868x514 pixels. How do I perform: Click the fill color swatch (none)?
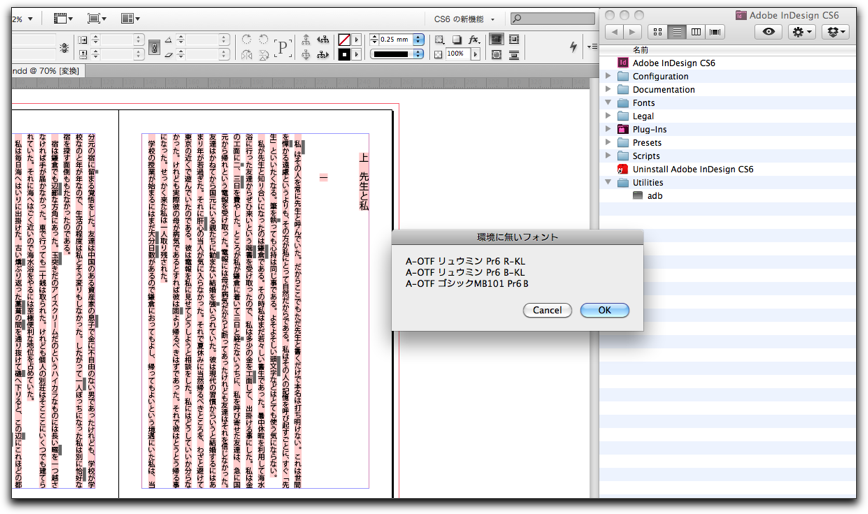tap(344, 40)
